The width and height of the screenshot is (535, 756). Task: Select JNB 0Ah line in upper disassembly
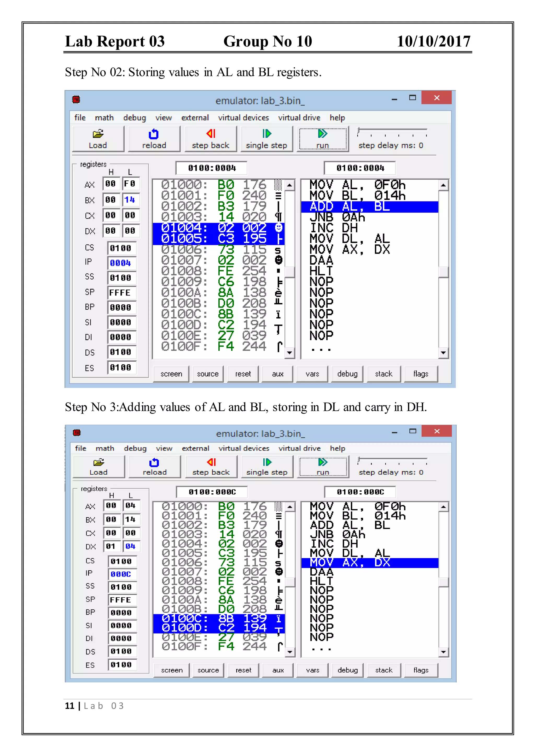point(370,218)
